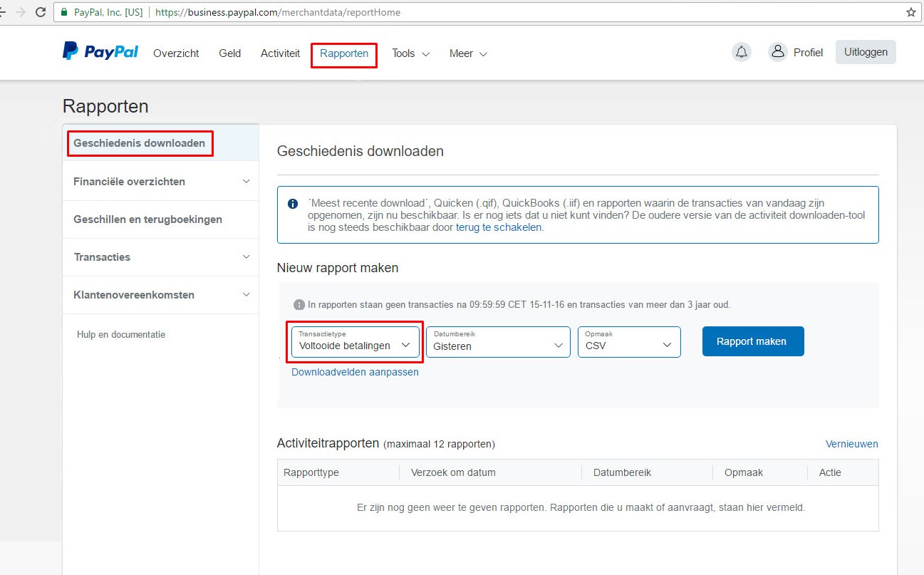This screenshot has height=575, width=924.
Task: Open the Datumbereik dropdown
Action: [x=499, y=342]
